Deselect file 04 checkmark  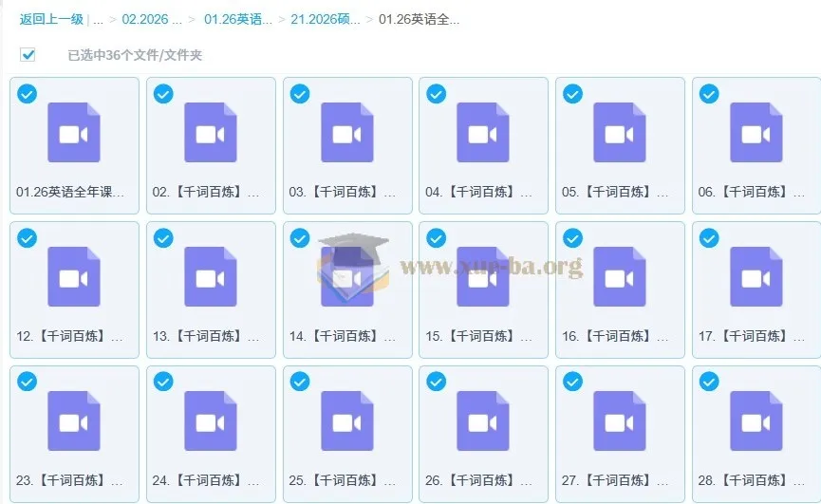pos(437,94)
